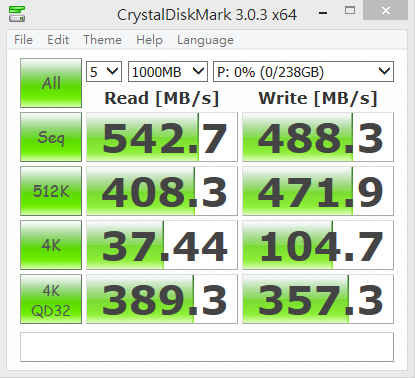Click the 4K read result 37.44

pyautogui.click(x=162, y=245)
